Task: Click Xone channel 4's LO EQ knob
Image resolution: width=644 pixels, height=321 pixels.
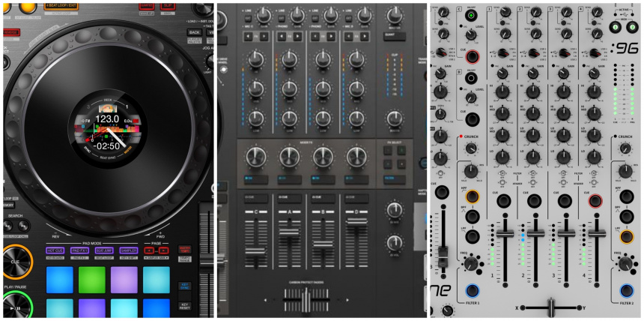Action: [x=595, y=157]
